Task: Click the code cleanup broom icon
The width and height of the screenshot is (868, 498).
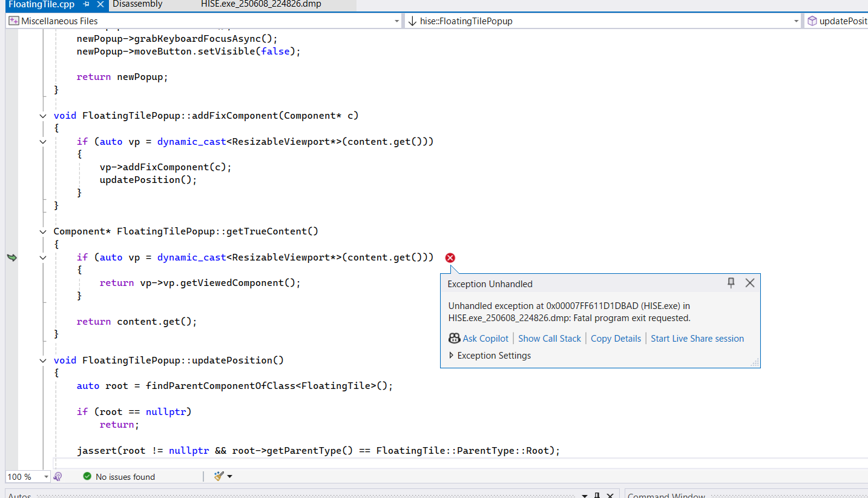Action: (x=219, y=477)
